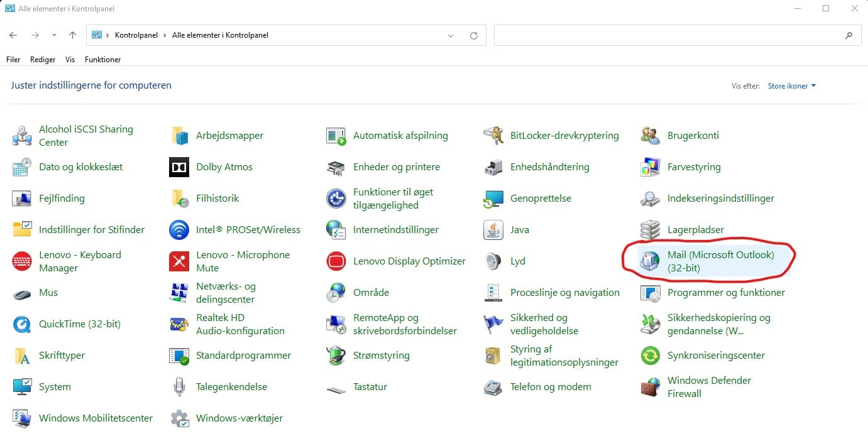
Task: Click the refresh button in address bar
Action: click(x=474, y=36)
